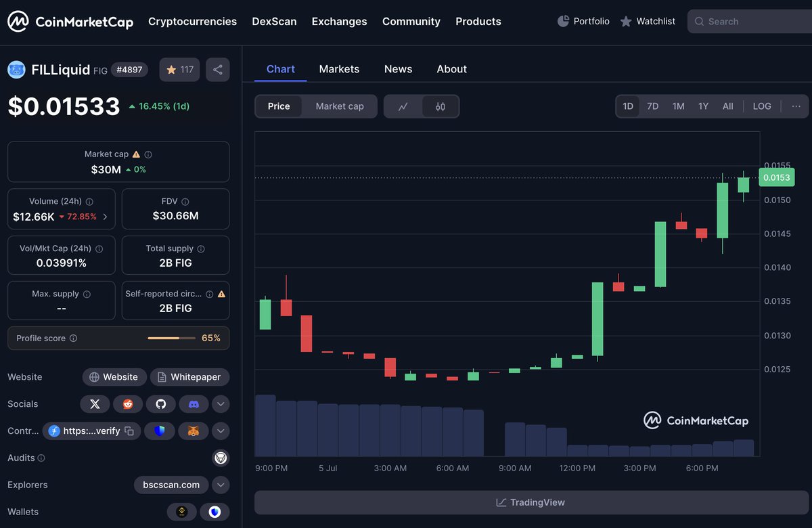Set chart range to 1D

(x=628, y=106)
